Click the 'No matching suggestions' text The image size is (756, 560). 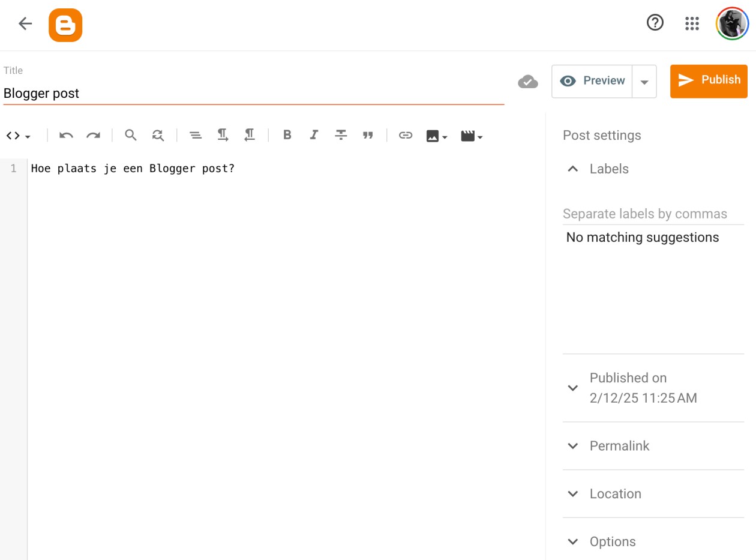[x=643, y=238]
